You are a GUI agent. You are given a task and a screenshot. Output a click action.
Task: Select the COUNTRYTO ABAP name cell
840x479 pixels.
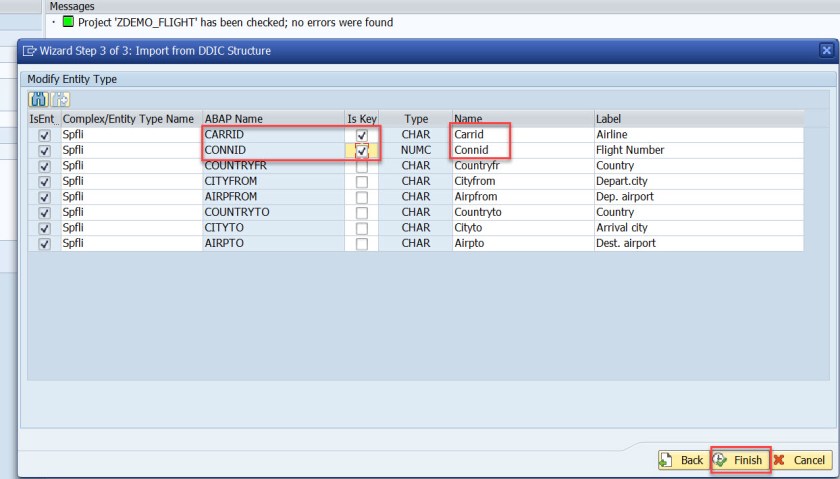(x=273, y=212)
